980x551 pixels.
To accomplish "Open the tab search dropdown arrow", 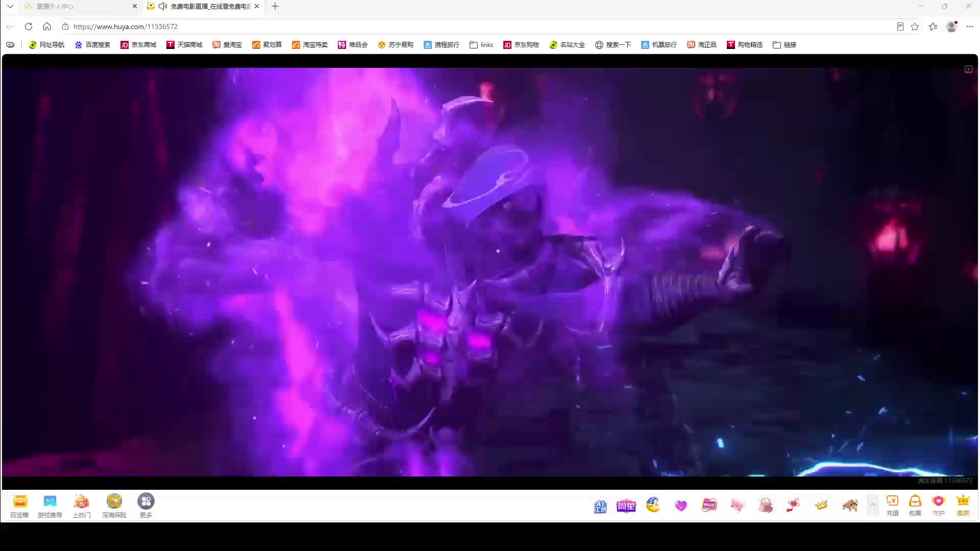I will [x=10, y=6].
